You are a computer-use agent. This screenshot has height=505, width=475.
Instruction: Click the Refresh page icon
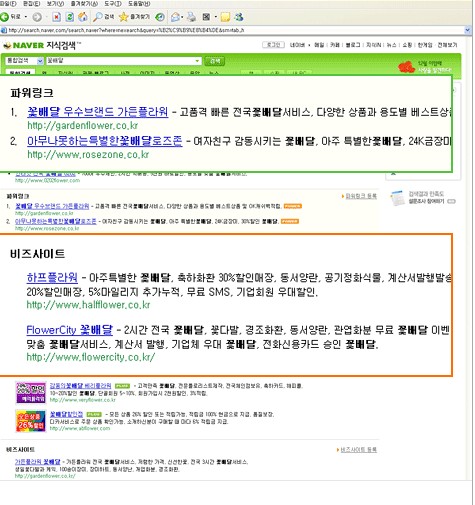[x=70, y=17]
